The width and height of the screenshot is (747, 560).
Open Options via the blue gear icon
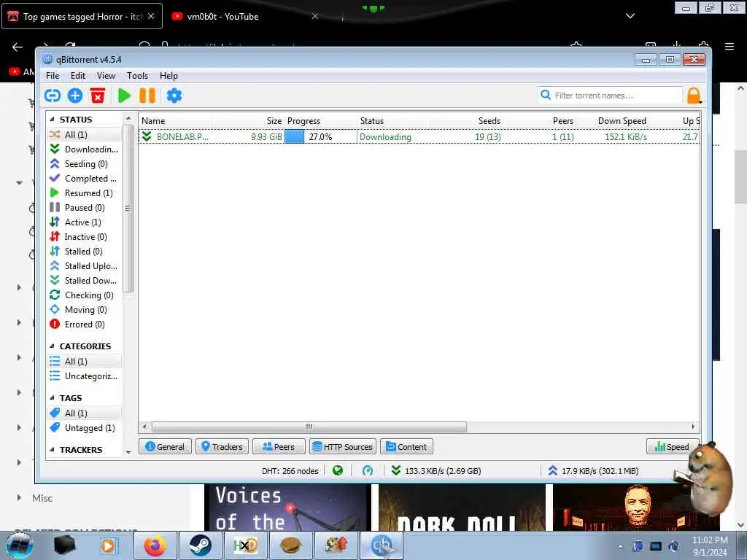click(174, 96)
